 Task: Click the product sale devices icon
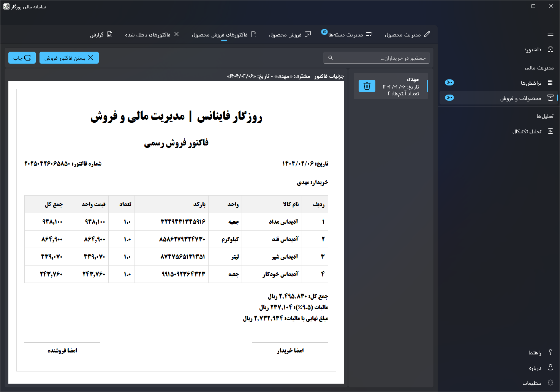point(308,34)
